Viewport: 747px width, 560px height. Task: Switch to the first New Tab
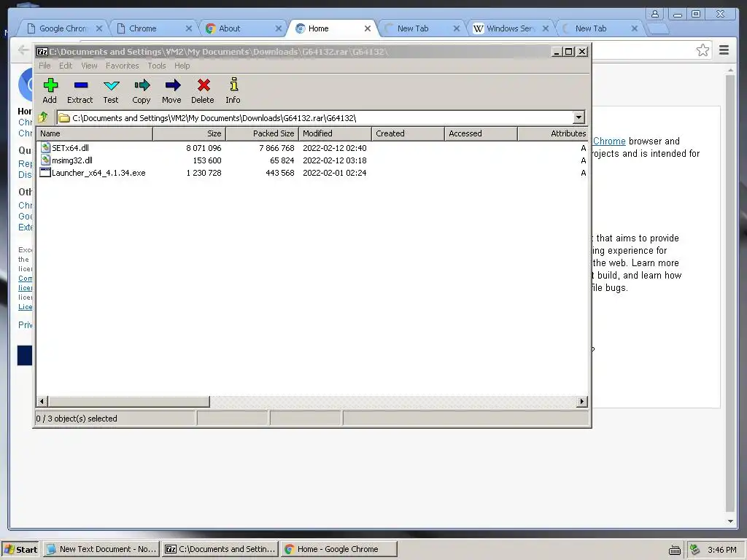pyautogui.click(x=413, y=28)
